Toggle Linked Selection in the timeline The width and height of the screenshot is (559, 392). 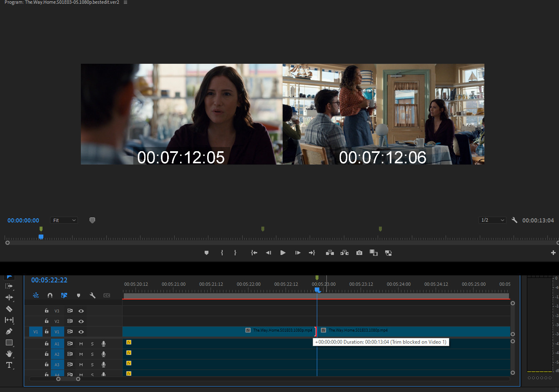(64, 295)
